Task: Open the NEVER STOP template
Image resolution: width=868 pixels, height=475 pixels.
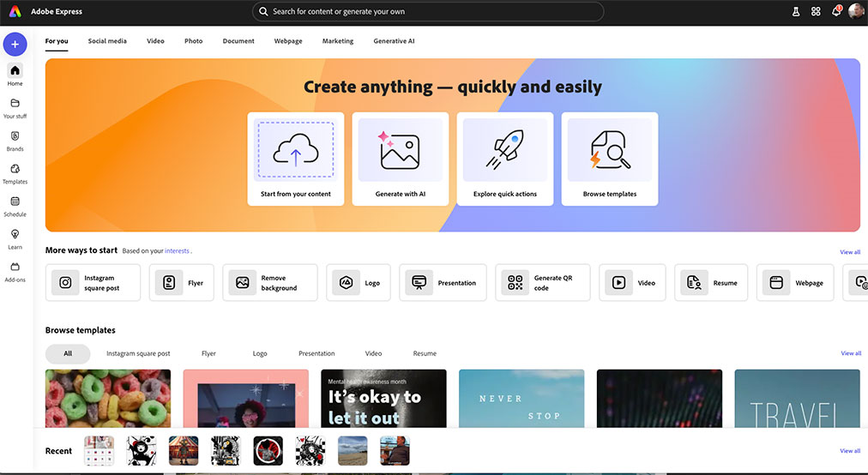Action: (x=521, y=398)
